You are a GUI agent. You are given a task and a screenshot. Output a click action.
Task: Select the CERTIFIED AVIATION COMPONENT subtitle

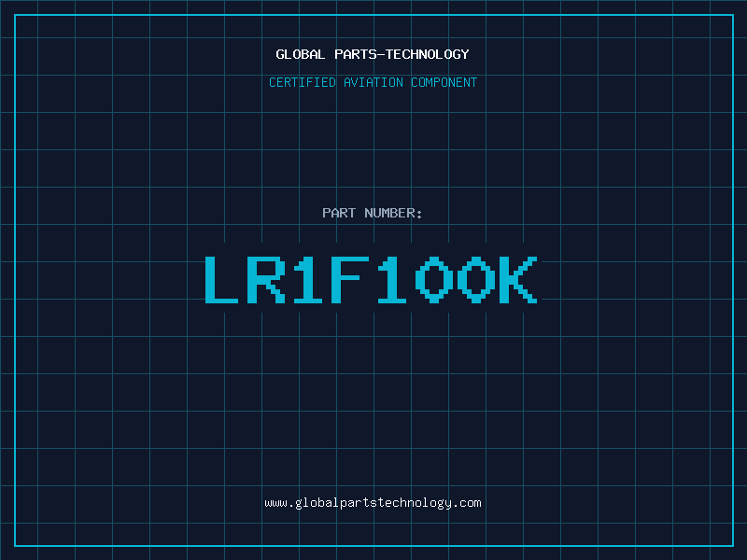(x=373, y=82)
